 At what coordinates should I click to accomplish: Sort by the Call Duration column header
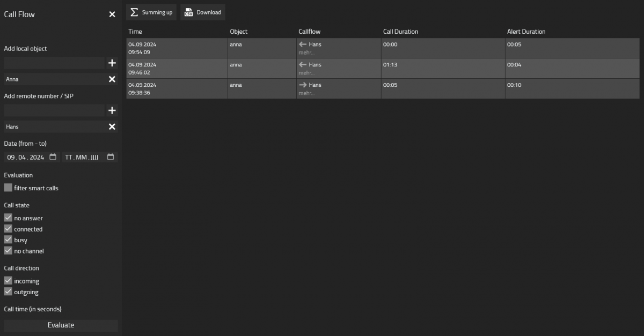[400, 32]
